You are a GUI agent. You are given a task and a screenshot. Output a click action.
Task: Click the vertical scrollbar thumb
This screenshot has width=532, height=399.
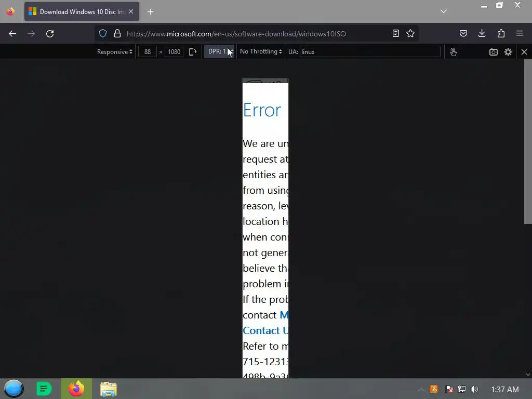528,141
